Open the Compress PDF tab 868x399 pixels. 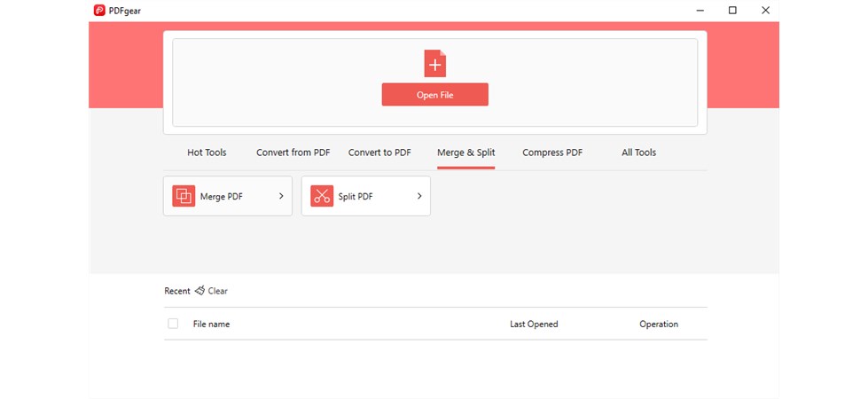[x=552, y=153]
